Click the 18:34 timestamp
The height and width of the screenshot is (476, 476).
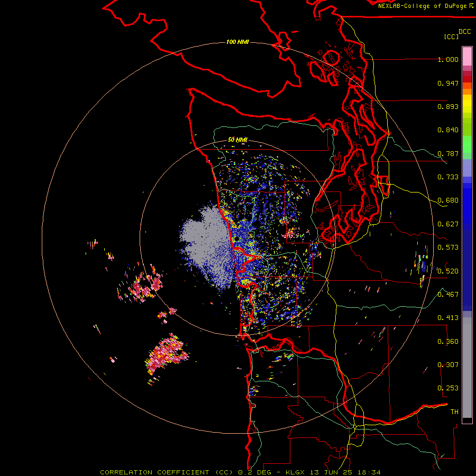(369, 472)
